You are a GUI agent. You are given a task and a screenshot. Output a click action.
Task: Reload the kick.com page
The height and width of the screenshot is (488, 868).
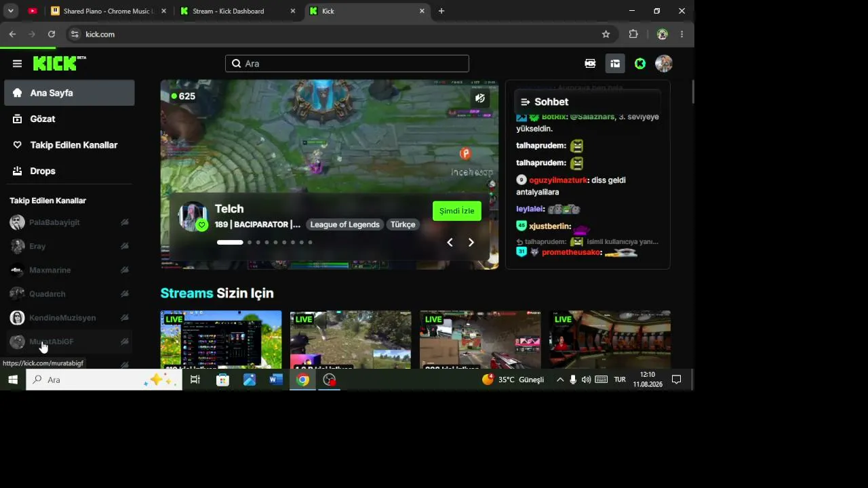pos(52,34)
